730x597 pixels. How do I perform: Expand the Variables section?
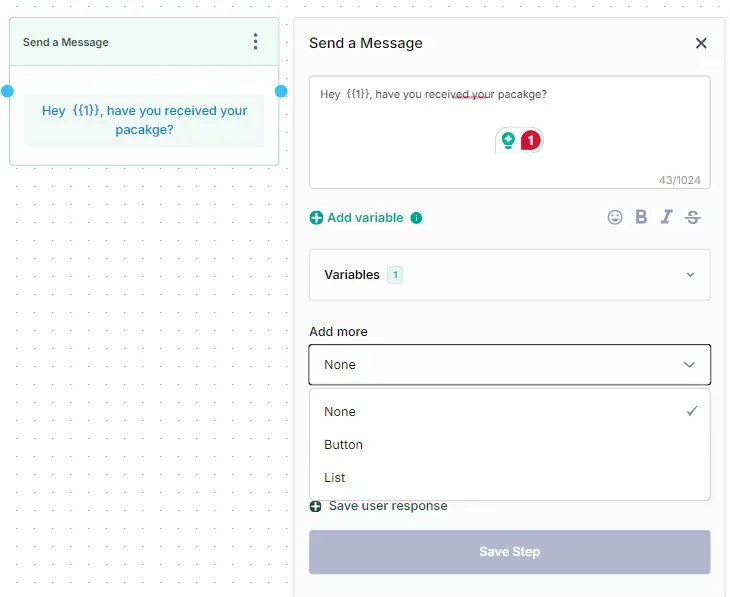point(690,275)
